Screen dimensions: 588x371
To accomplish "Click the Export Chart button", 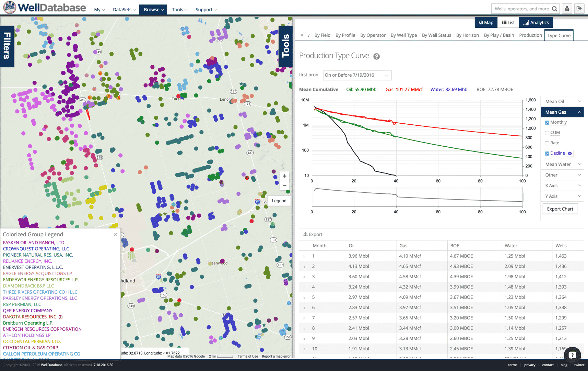I will (x=560, y=209).
